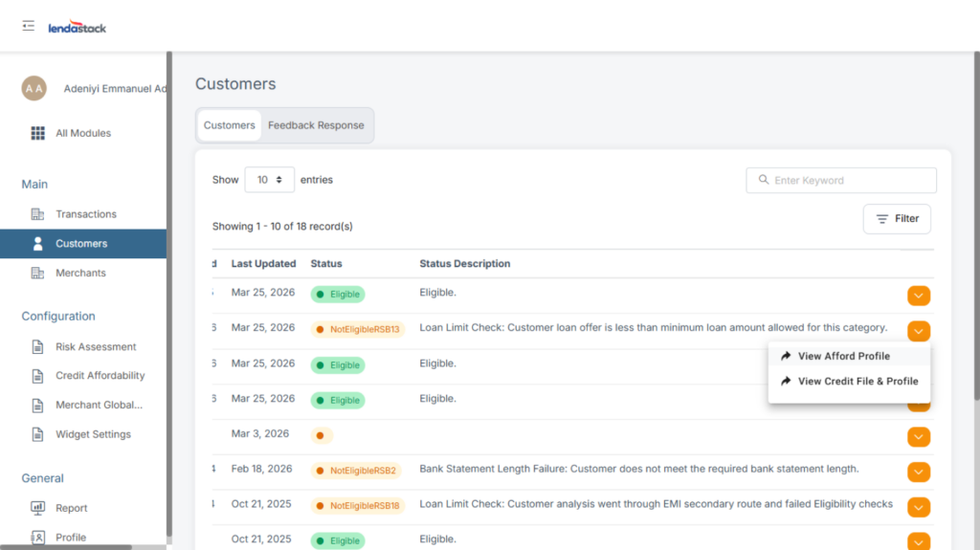This screenshot has height=550, width=980.
Task: Click the Last Updated column header
Action: [x=263, y=264]
